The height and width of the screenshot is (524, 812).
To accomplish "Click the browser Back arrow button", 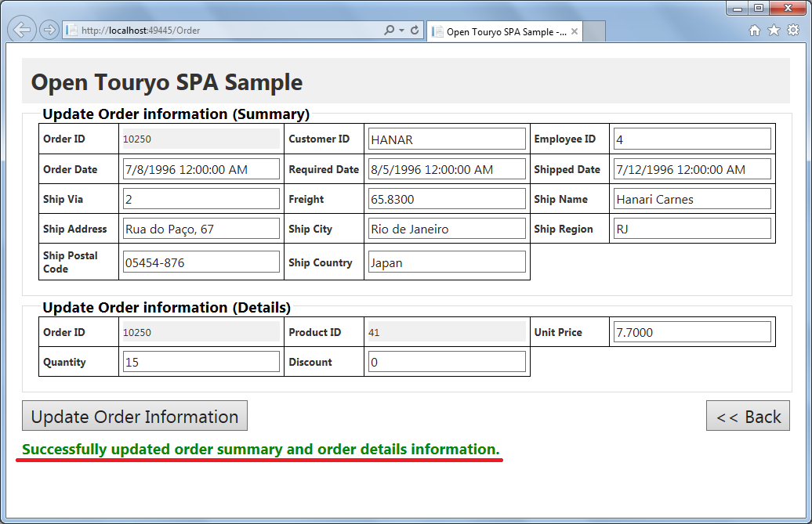I will pyautogui.click(x=22, y=31).
